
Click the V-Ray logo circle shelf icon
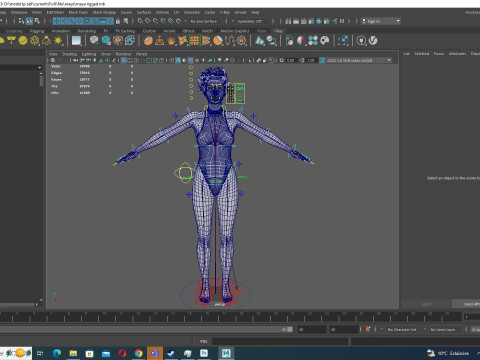pyautogui.click(x=373, y=41)
